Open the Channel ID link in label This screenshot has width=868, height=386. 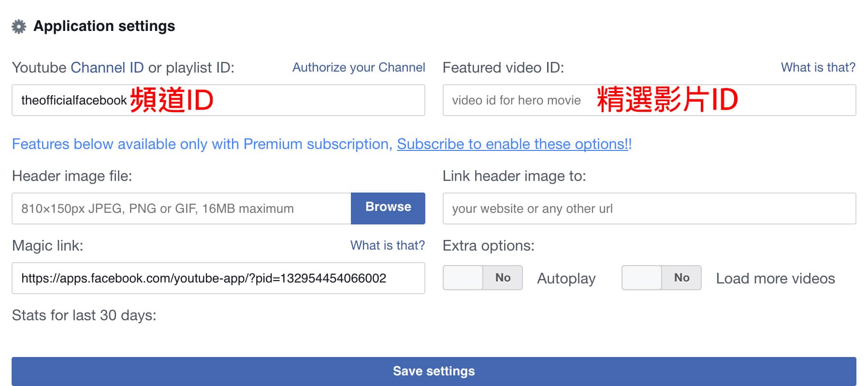click(x=107, y=68)
